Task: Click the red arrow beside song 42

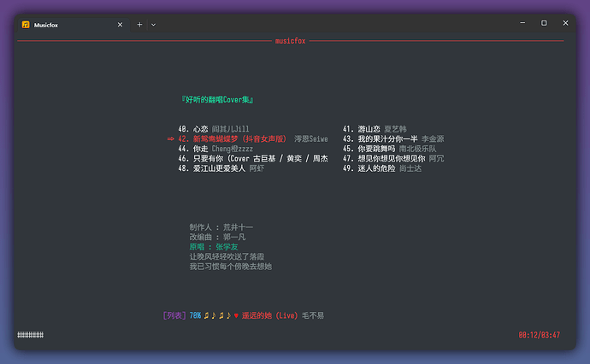Action: 171,138
